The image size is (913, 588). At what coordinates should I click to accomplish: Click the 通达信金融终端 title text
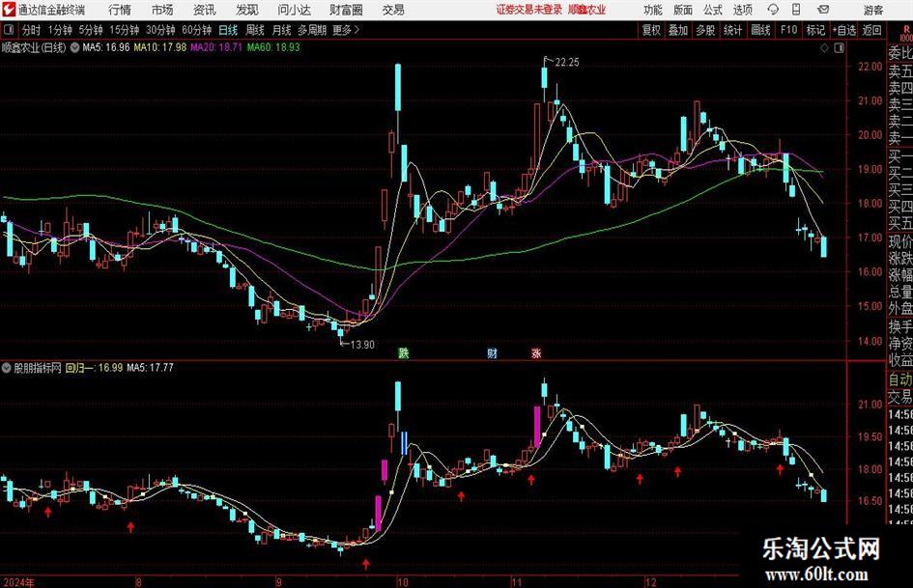pos(51,10)
